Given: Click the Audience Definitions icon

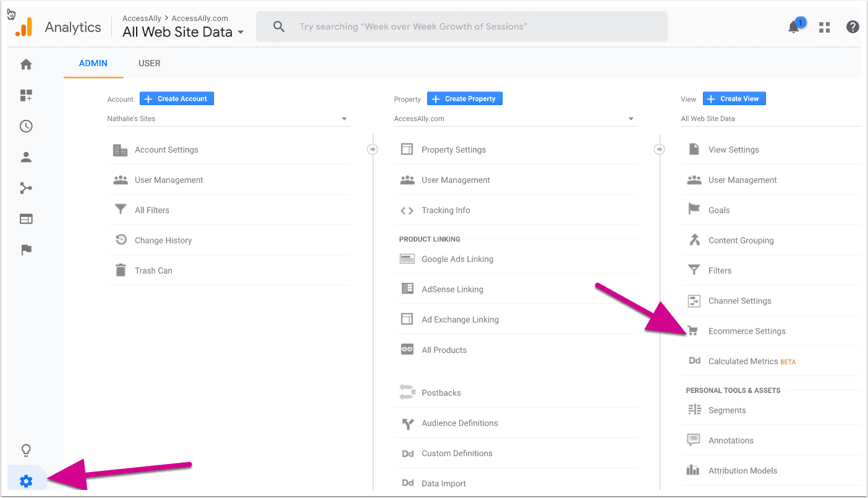Looking at the screenshot, I should point(407,423).
